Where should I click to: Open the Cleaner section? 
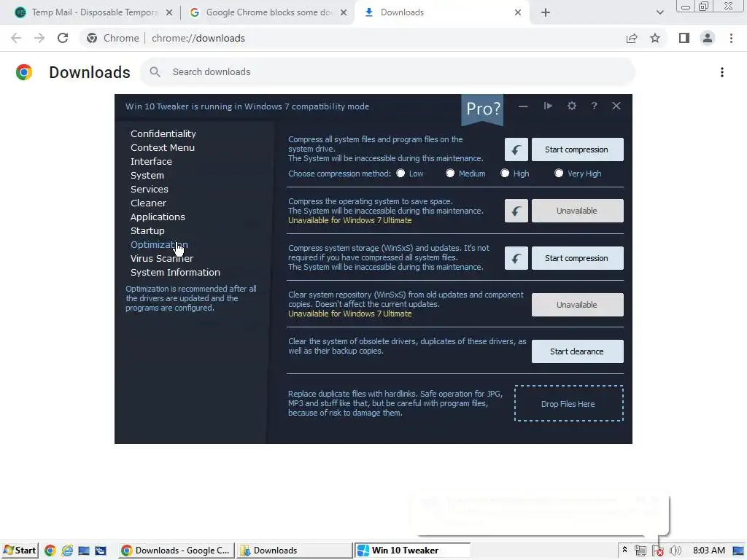(148, 203)
